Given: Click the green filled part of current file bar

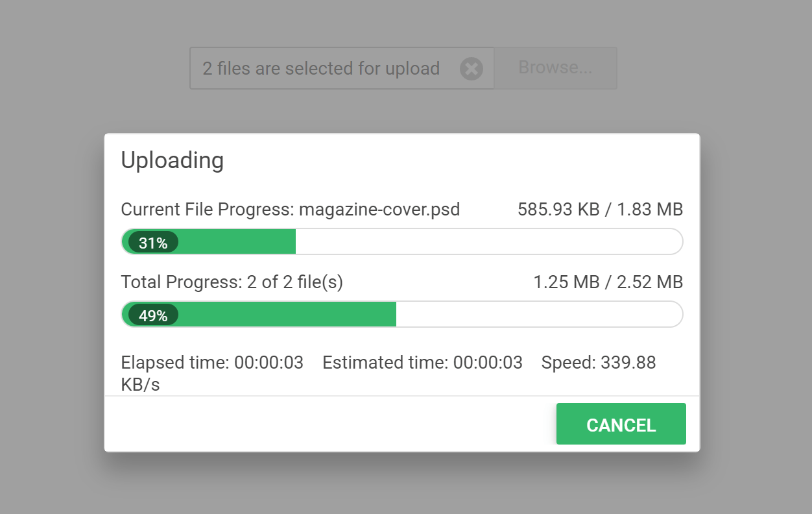Looking at the screenshot, I should pyautogui.click(x=237, y=242).
